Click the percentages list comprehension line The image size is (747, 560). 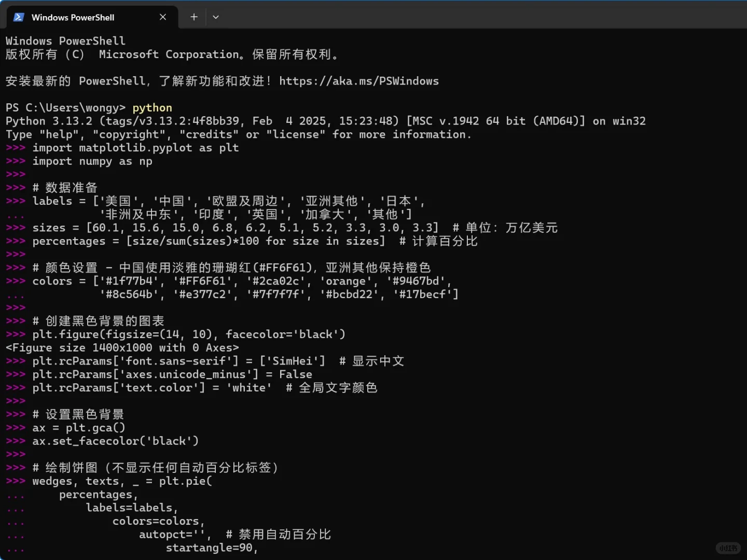click(x=208, y=241)
